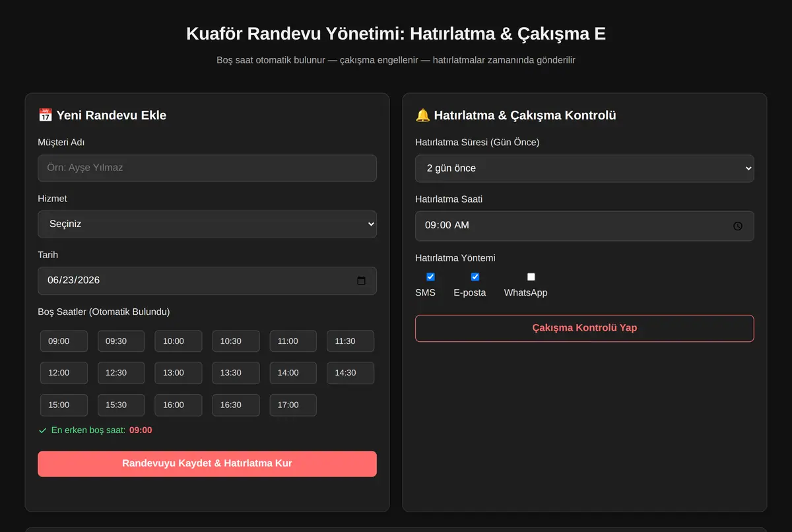
Task: Choose the 13:30 time slot
Action: click(236, 373)
